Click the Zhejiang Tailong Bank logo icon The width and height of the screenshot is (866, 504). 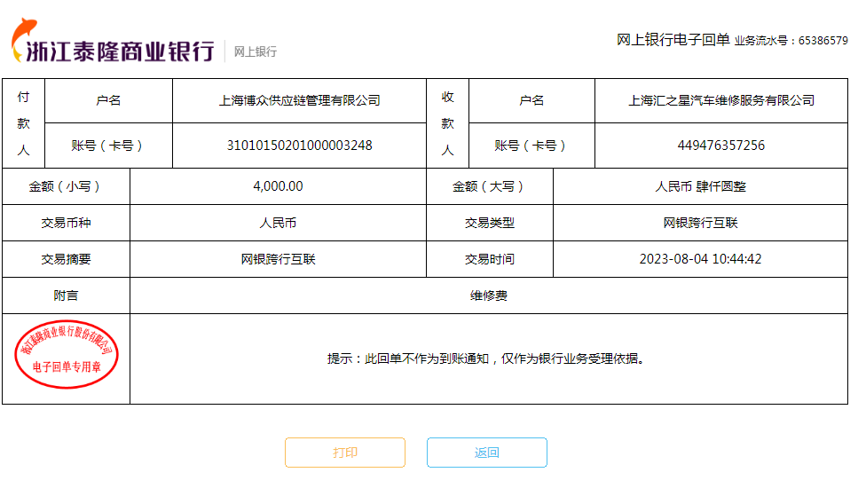(25, 41)
